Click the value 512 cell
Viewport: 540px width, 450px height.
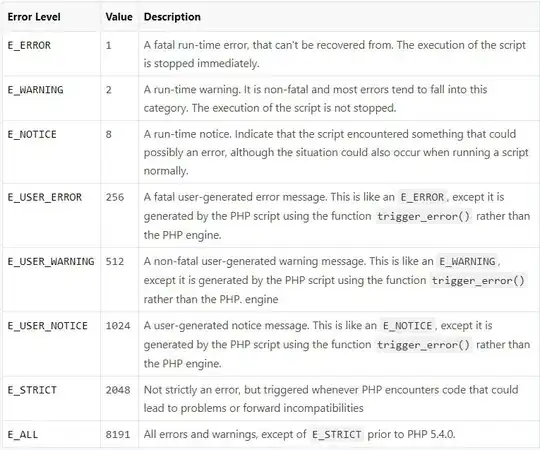(x=115, y=261)
